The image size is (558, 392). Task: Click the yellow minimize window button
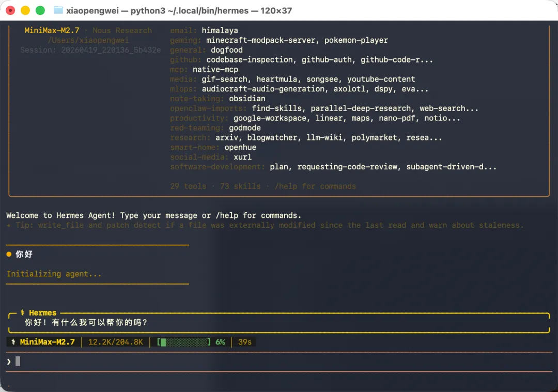25,10
